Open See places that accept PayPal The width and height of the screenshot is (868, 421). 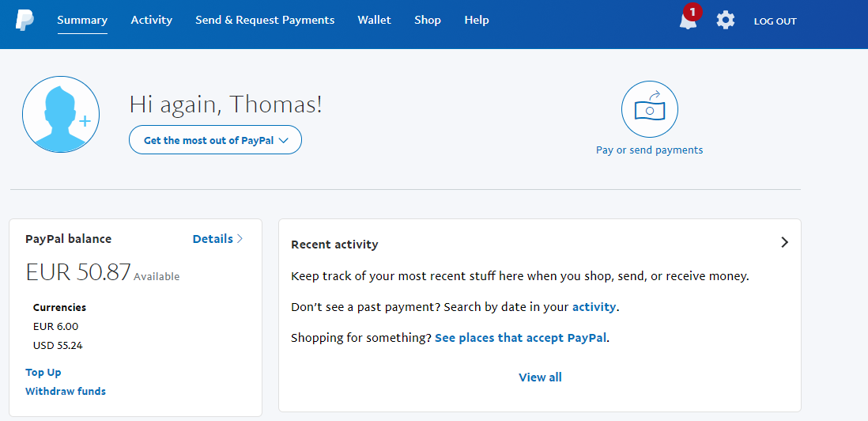[x=521, y=338]
